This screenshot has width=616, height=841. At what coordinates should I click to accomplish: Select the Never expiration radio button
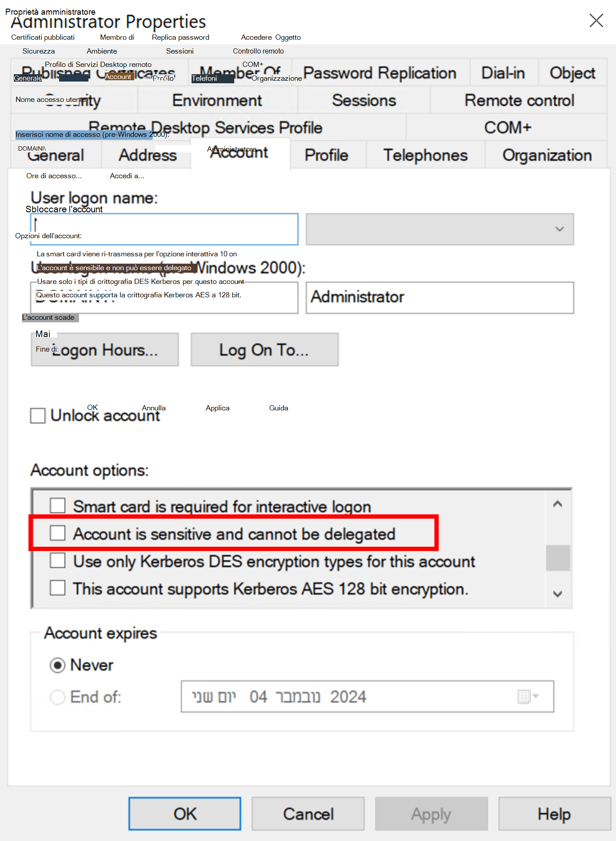coord(57,665)
